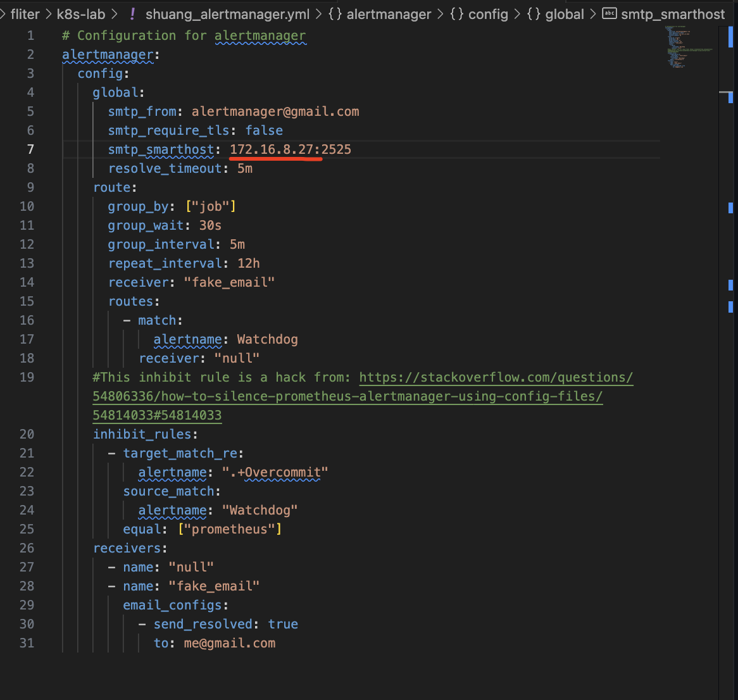
Task: Click line number 20 in the gutter
Action: [x=27, y=434]
